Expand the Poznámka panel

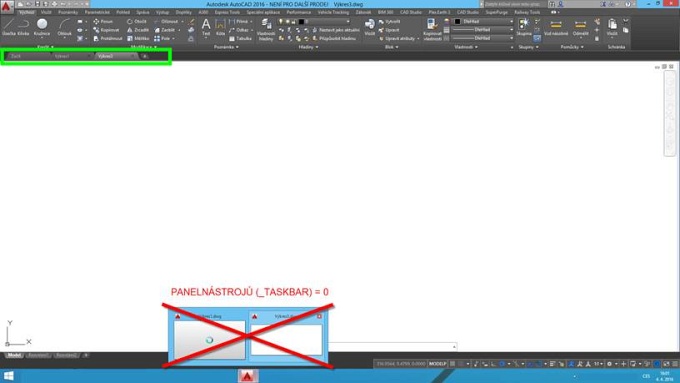tap(226, 47)
